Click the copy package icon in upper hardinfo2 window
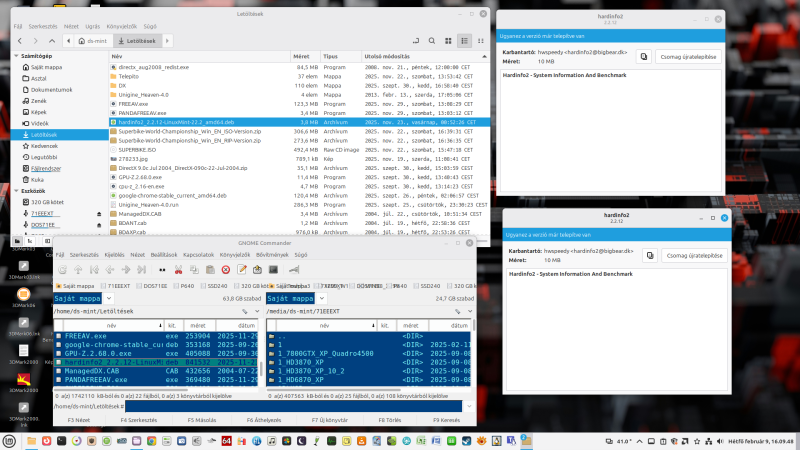This screenshot has height=450, width=800. [644, 57]
